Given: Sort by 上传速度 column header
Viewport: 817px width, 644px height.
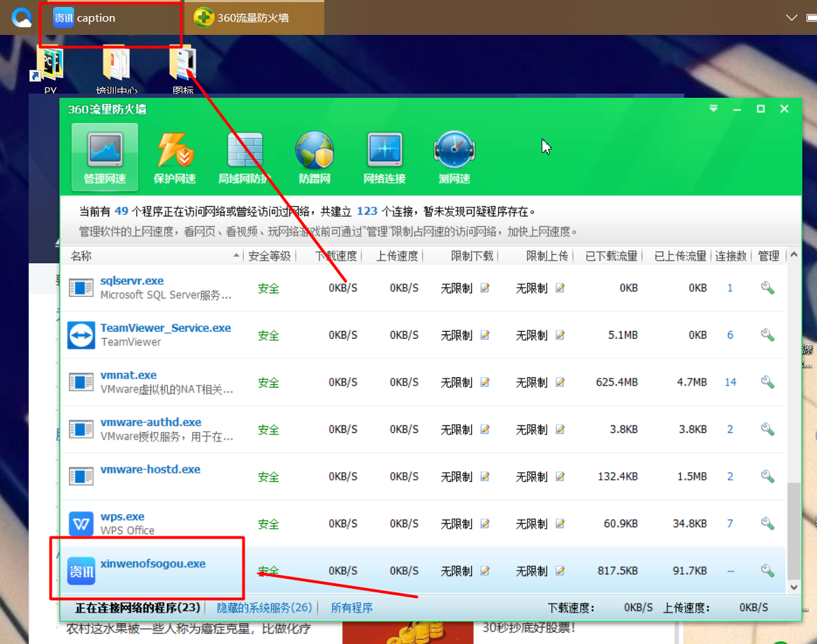Looking at the screenshot, I should (397, 256).
